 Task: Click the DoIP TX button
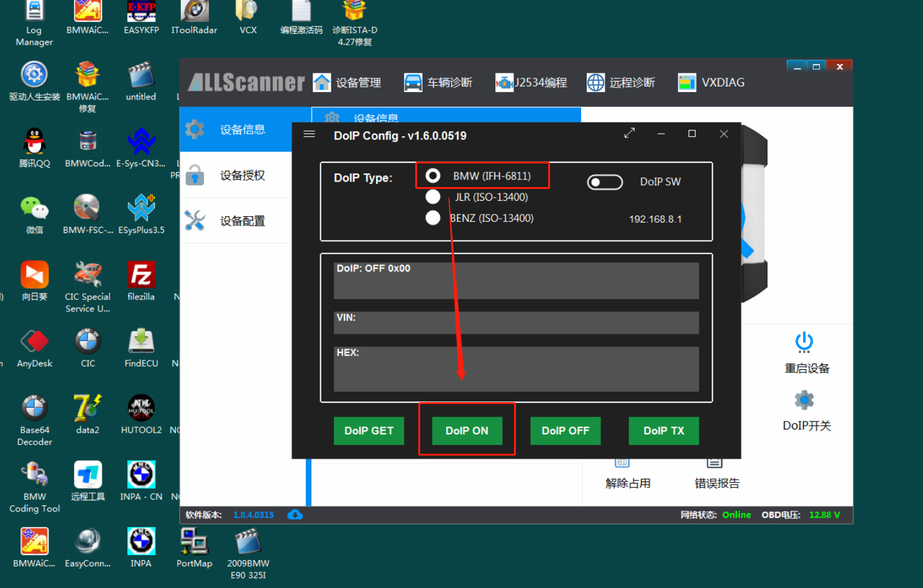664,431
